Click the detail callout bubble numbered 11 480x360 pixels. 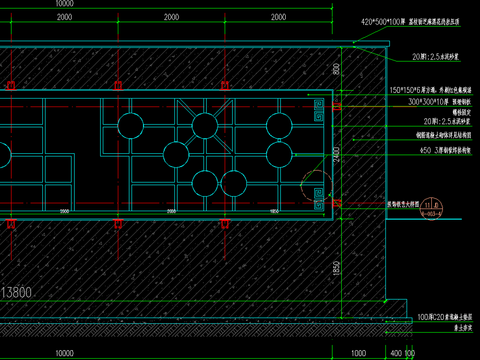click(x=431, y=209)
